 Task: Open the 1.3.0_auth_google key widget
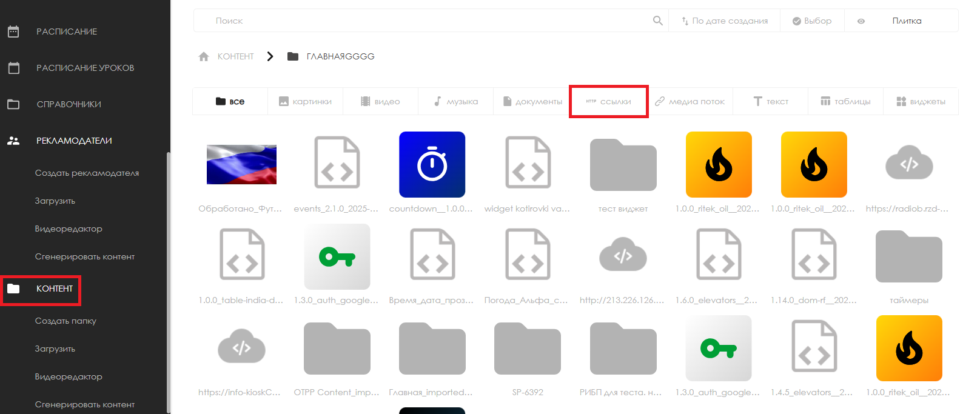[337, 256]
